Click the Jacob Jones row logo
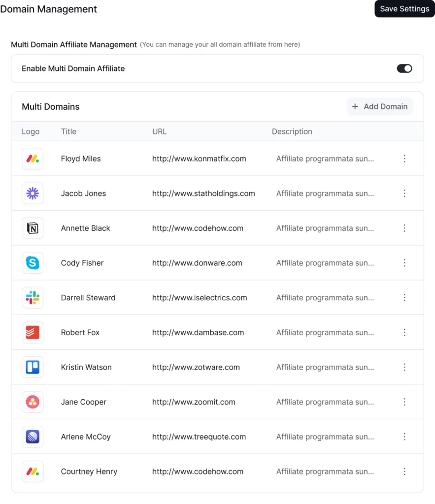 click(33, 193)
